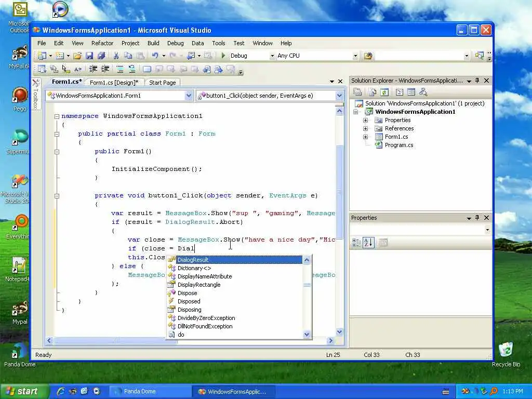Toggle auto-hide pin on Solution Explorer panel
This screenshot has width=532, height=399.
click(x=477, y=81)
